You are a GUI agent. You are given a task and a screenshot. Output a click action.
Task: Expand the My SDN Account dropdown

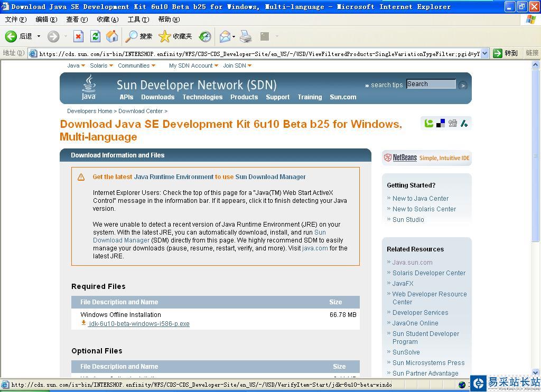coord(216,66)
